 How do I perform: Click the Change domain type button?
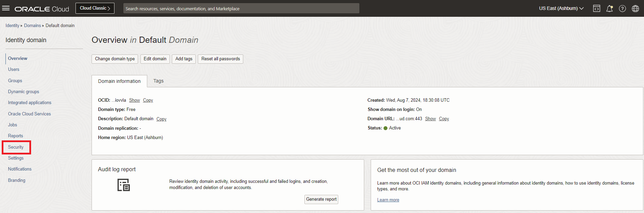point(115,59)
